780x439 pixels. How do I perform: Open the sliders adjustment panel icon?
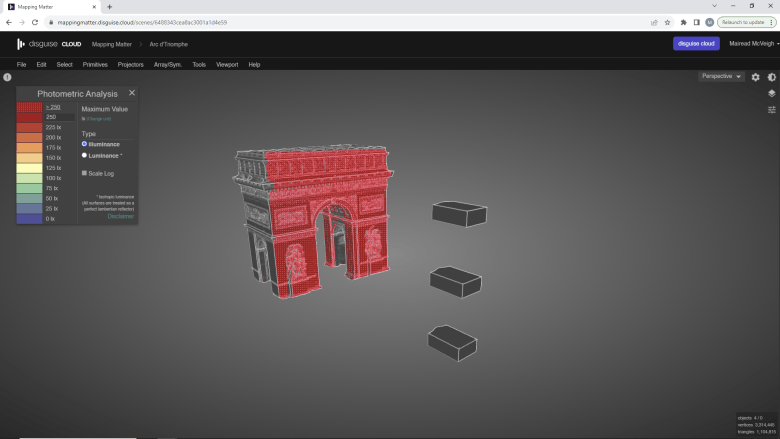point(772,110)
